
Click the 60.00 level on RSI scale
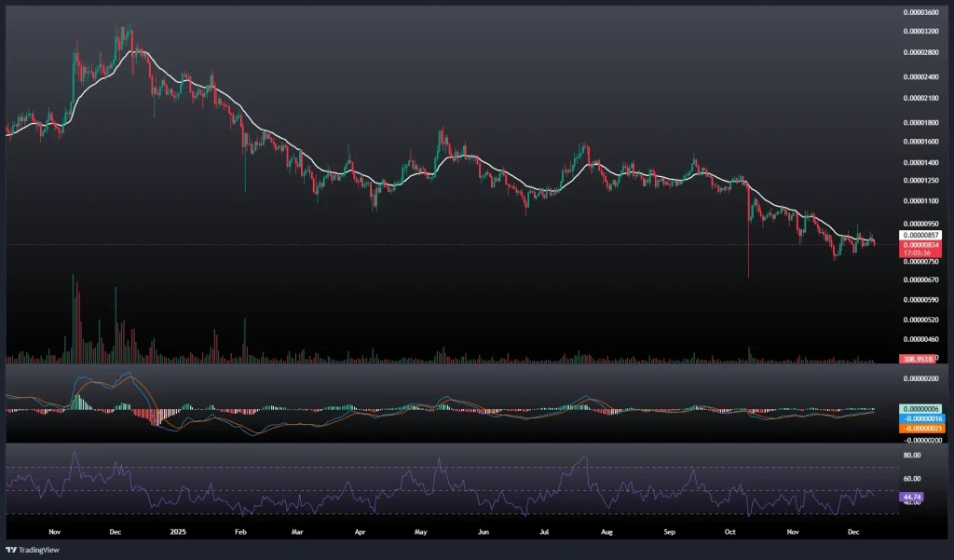pos(913,479)
